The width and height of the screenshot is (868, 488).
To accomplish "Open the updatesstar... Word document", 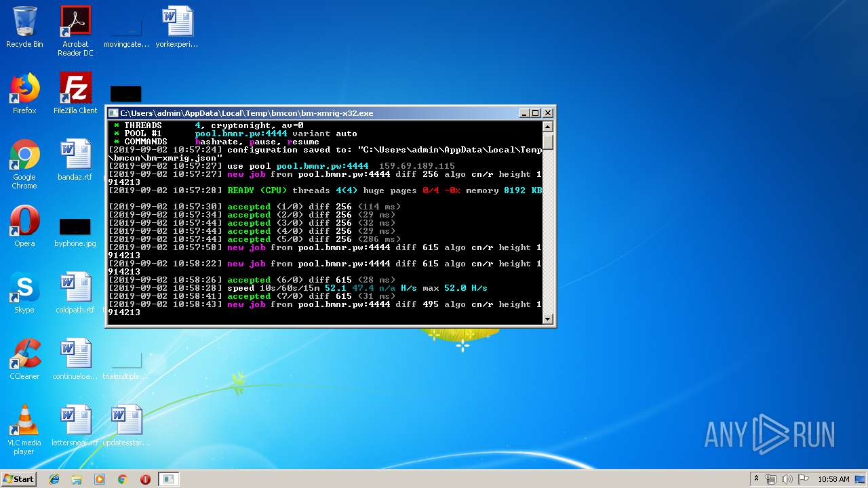I will click(126, 426).
